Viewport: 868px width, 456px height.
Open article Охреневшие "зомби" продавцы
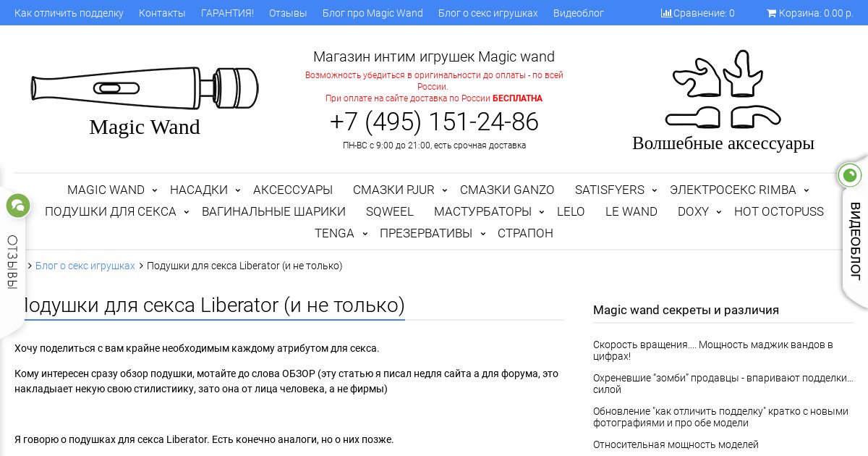tap(723, 384)
